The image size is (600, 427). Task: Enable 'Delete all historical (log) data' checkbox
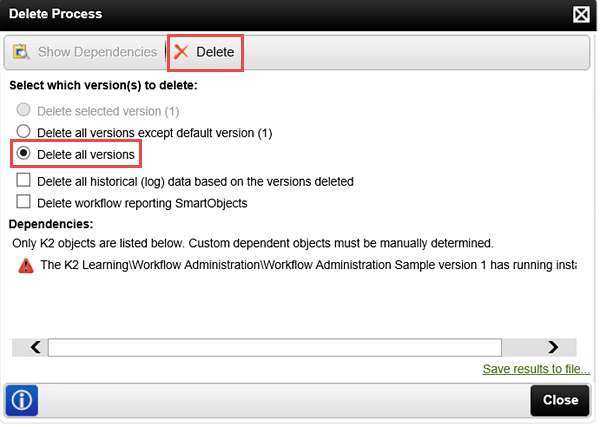pos(23,180)
